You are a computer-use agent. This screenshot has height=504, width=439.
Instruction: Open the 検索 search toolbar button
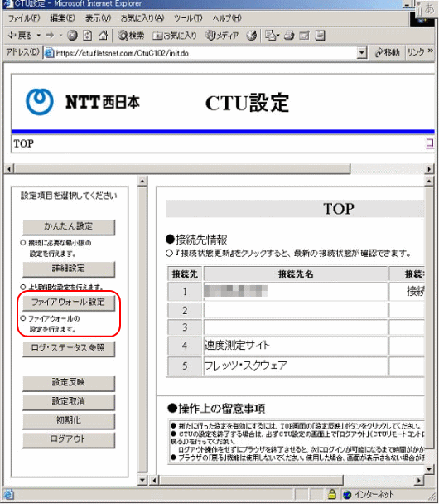tap(131, 36)
